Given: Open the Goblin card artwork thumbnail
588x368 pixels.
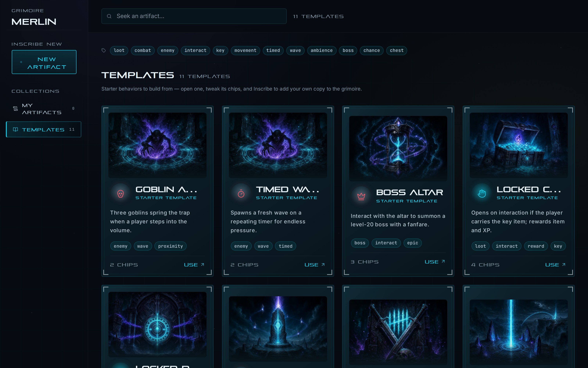Looking at the screenshot, I should (157, 145).
